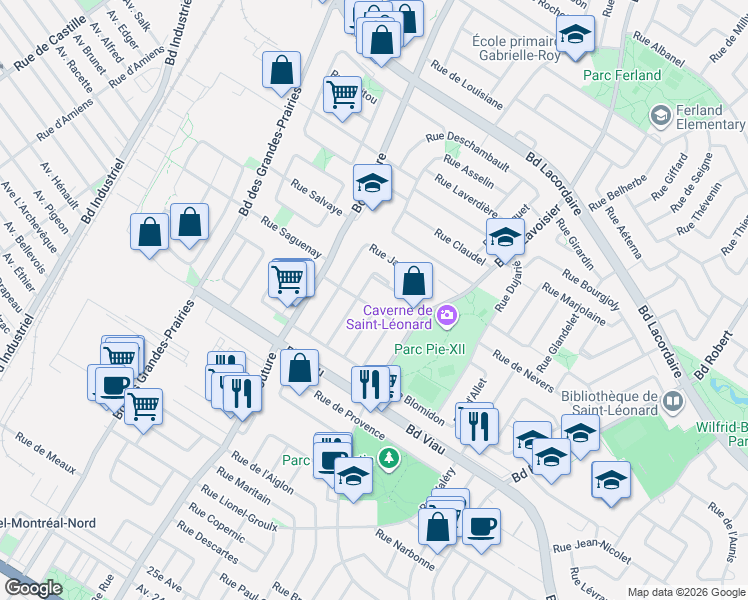The image size is (748, 600).
Task: Click the Parc Ferland label
Action: tap(622, 75)
